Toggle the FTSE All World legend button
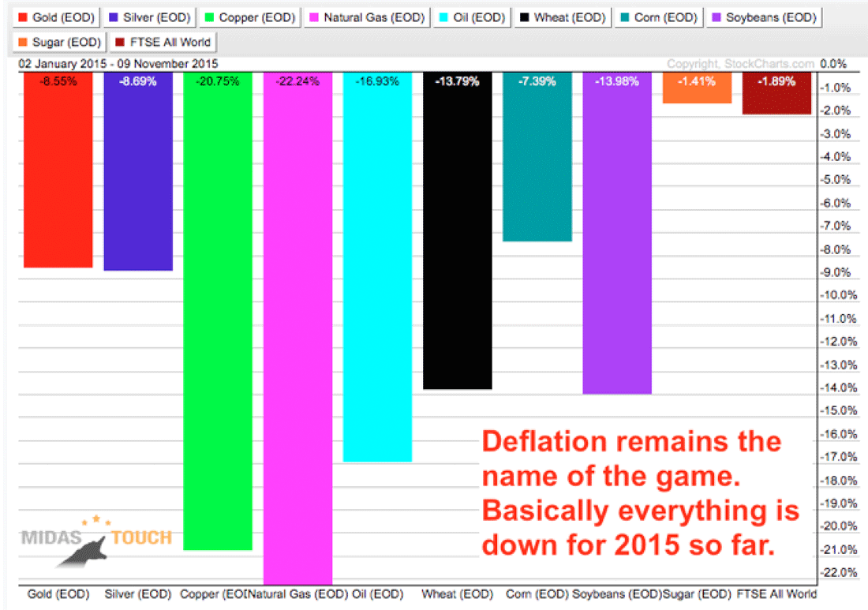Screen dimensions: 868x610 coord(163,42)
